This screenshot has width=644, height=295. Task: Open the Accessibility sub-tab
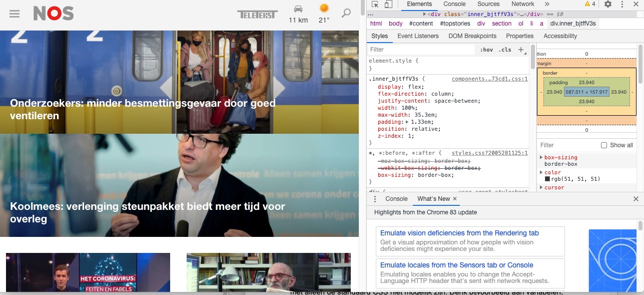click(x=560, y=36)
